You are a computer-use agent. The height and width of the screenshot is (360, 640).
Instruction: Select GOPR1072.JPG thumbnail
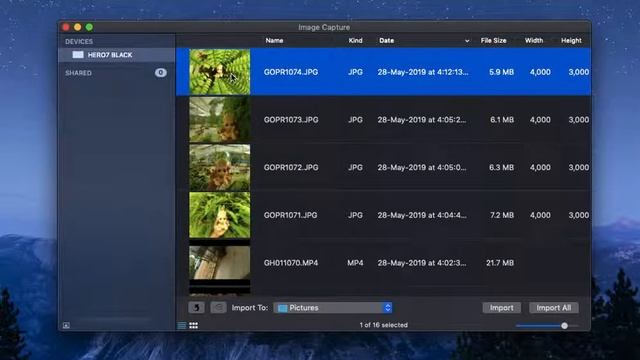[220, 167]
